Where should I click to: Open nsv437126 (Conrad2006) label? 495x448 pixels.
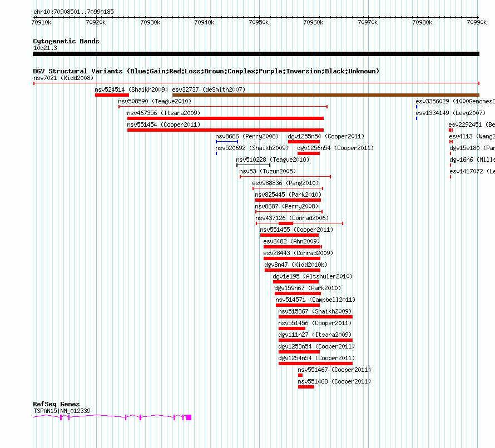292,218
